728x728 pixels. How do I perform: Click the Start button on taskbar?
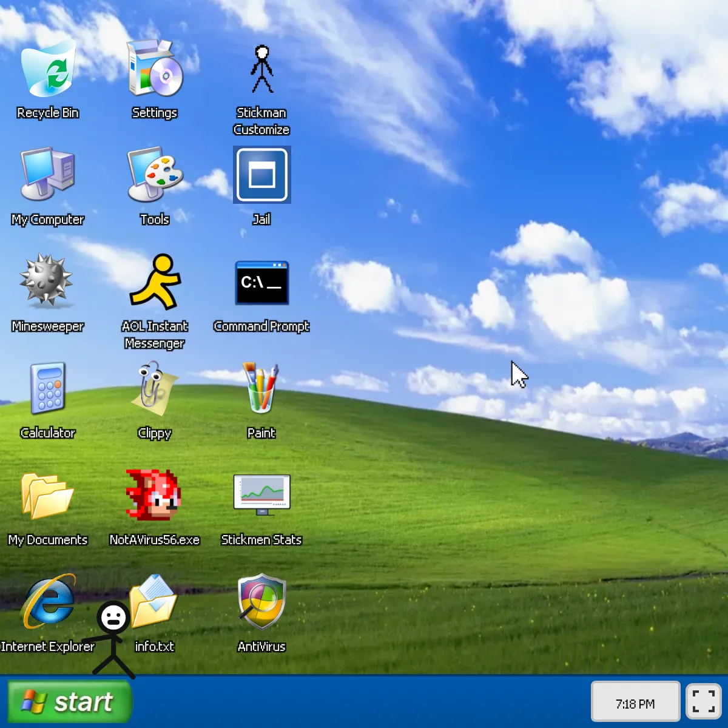(x=70, y=702)
